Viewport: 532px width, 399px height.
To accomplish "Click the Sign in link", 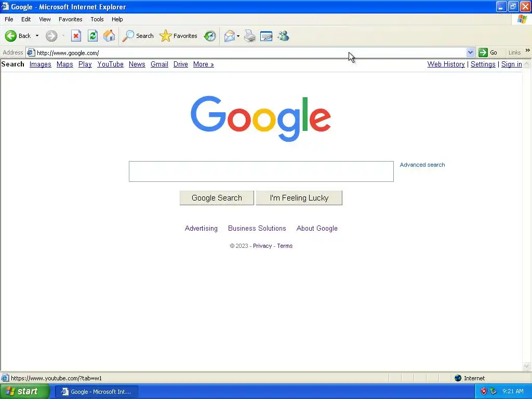I will tap(512, 64).
